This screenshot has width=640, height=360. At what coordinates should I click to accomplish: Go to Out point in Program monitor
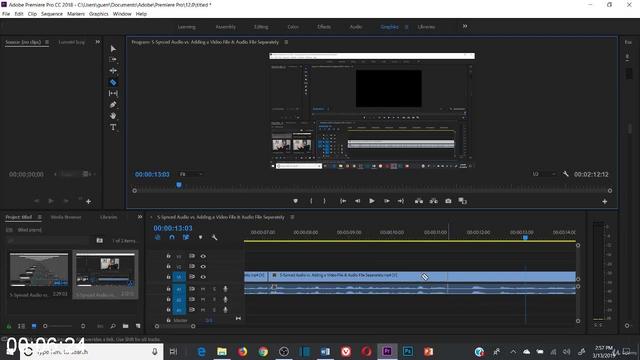401,201
